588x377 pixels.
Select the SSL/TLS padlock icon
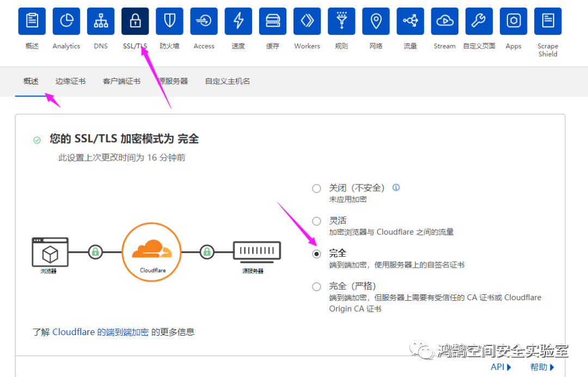click(x=135, y=21)
